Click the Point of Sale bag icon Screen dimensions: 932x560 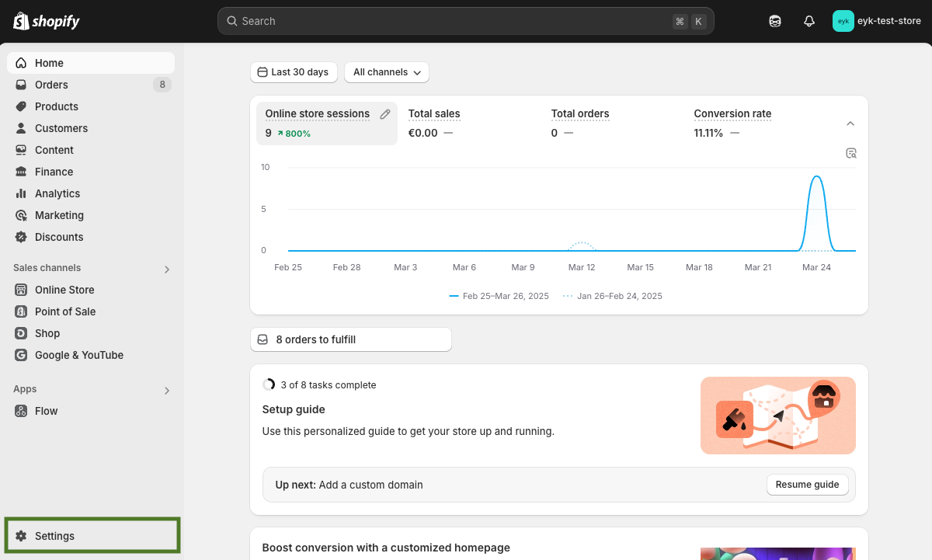click(x=21, y=311)
